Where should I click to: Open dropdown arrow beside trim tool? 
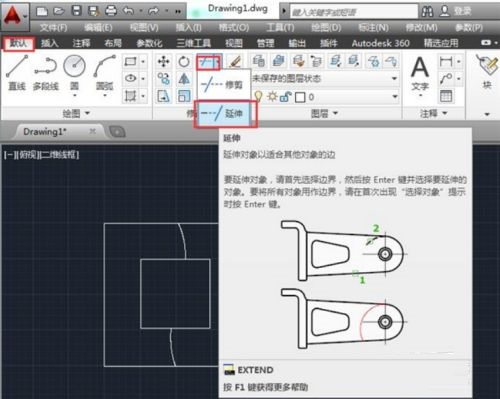coord(217,62)
